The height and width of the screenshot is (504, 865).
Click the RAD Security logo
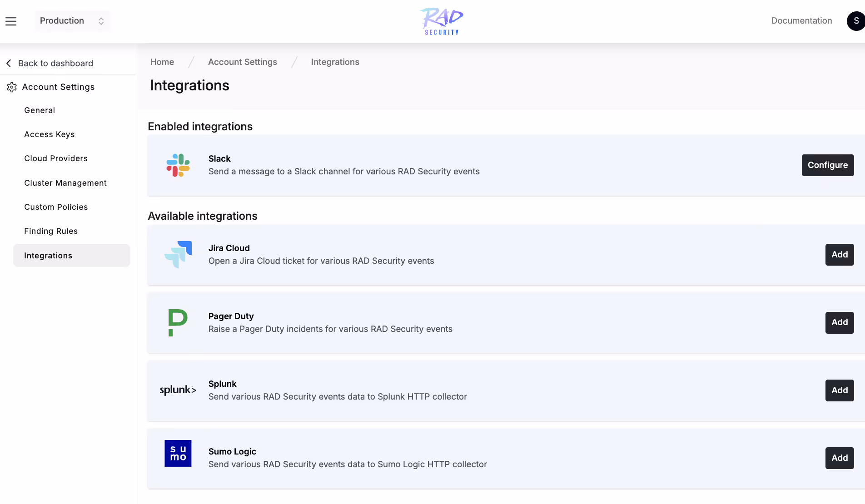[x=442, y=21]
